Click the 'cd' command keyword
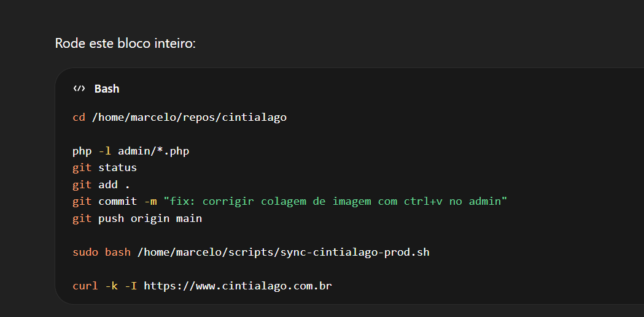The image size is (644, 317). point(79,117)
